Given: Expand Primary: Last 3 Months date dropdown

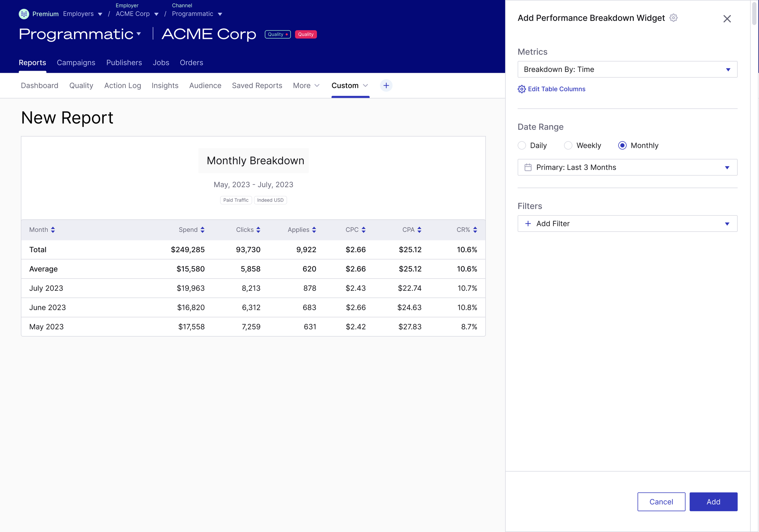Looking at the screenshot, I should [x=627, y=167].
